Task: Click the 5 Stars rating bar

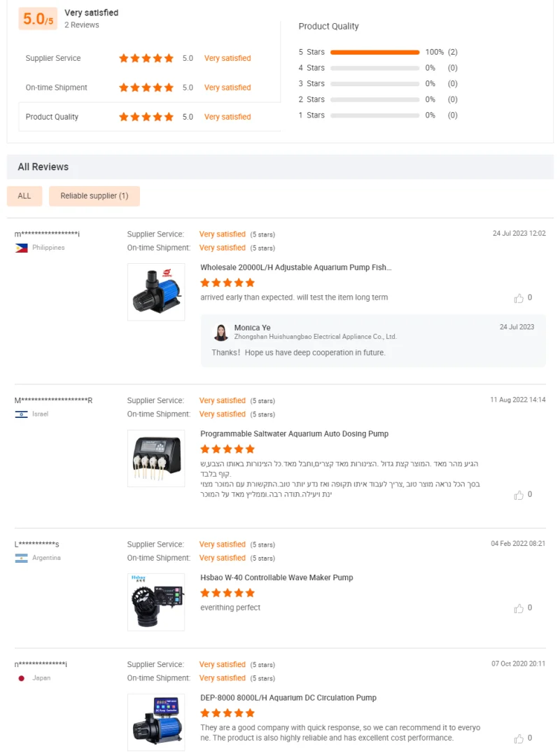Action: click(x=374, y=52)
